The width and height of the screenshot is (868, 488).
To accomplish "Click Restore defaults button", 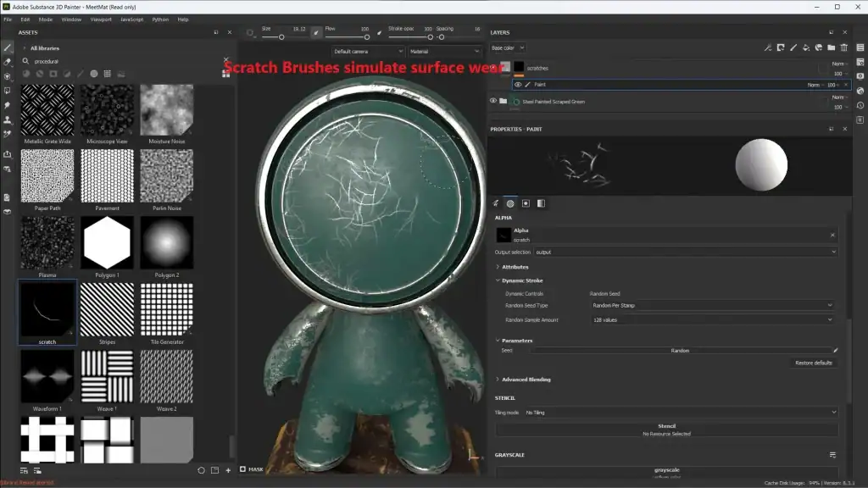I will pos(813,363).
